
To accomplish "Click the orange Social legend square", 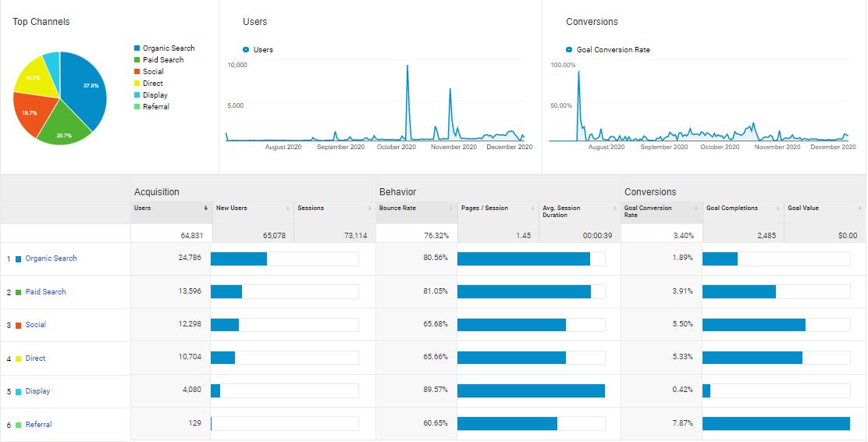I will pyautogui.click(x=137, y=72).
